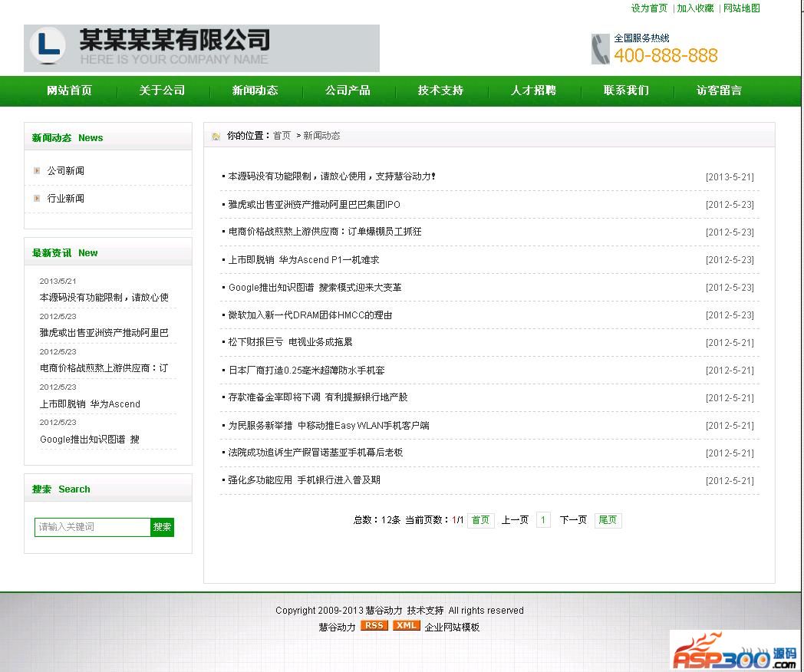The image size is (804, 672).
Task: Click the company L logo
Action: (x=47, y=45)
